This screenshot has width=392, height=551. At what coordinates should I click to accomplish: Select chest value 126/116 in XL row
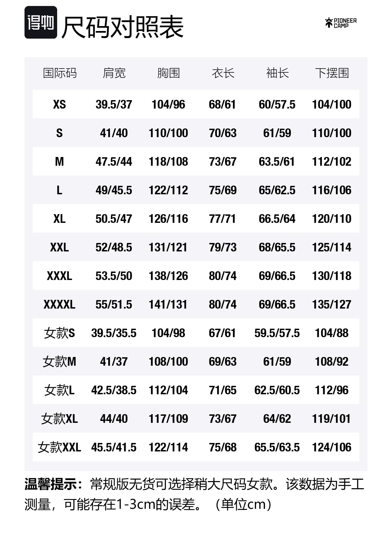168,219
